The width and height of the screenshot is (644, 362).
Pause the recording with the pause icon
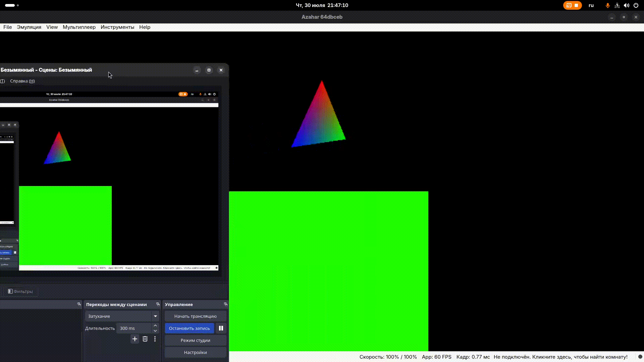tap(221, 328)
